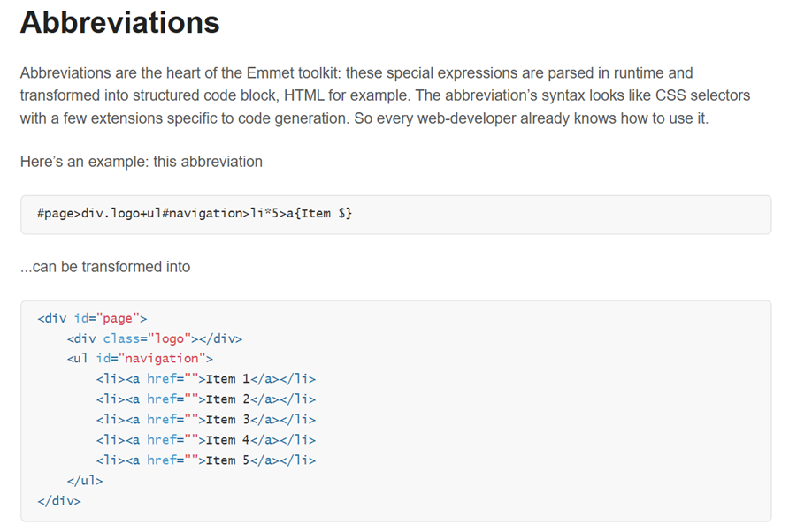The width and height of the screenshot is (789, 532).
Task: Click the closing </div> tag on last line
Action: (x=59, y=501)
